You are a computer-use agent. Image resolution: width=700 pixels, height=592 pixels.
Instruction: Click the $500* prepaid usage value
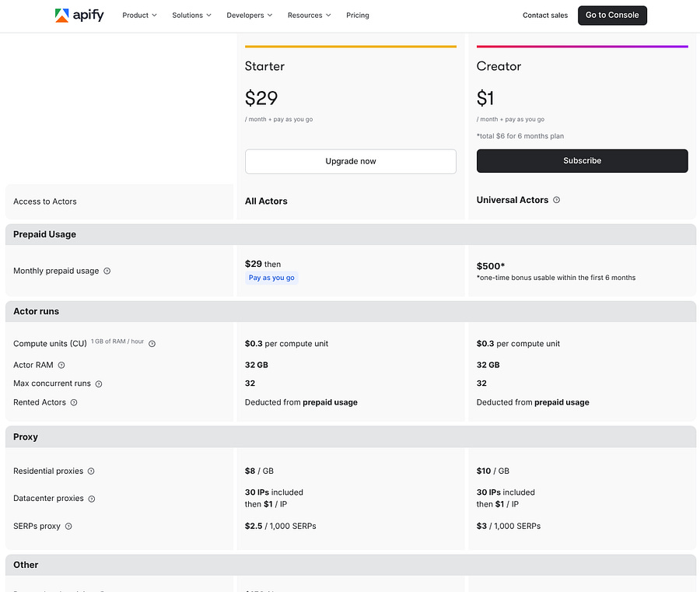coord(491,267)
